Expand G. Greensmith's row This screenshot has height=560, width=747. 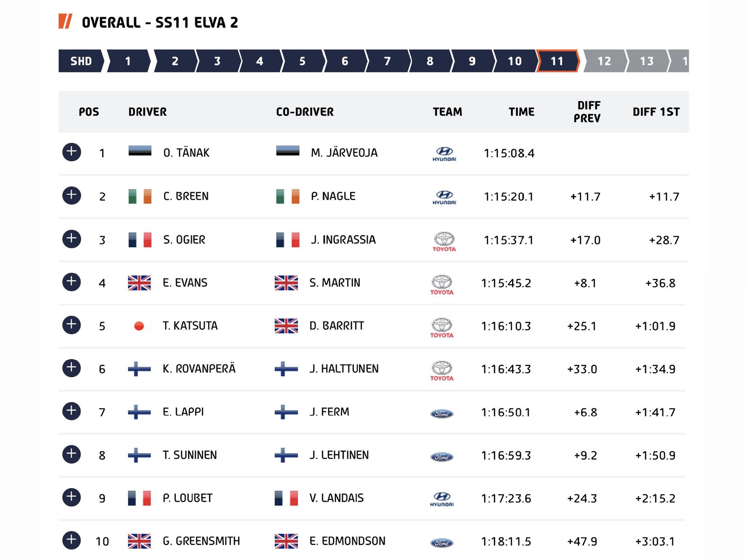pos(72,540)
